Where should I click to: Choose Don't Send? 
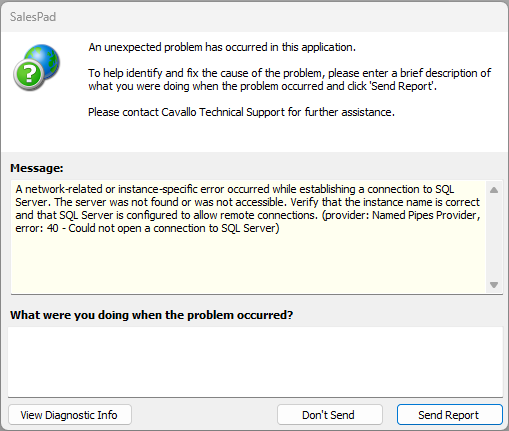(x=329, y=415)
